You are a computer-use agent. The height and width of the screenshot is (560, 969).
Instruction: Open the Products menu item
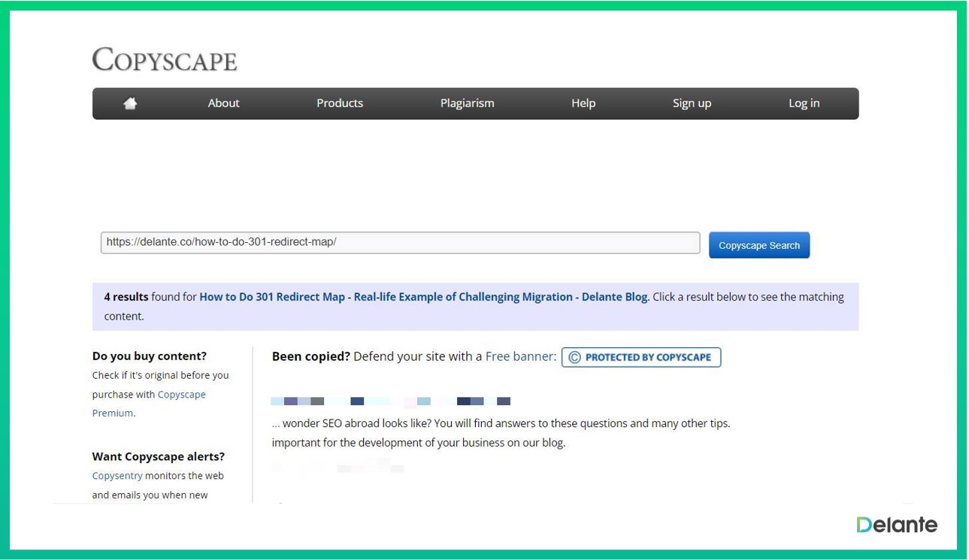point(339,104)
